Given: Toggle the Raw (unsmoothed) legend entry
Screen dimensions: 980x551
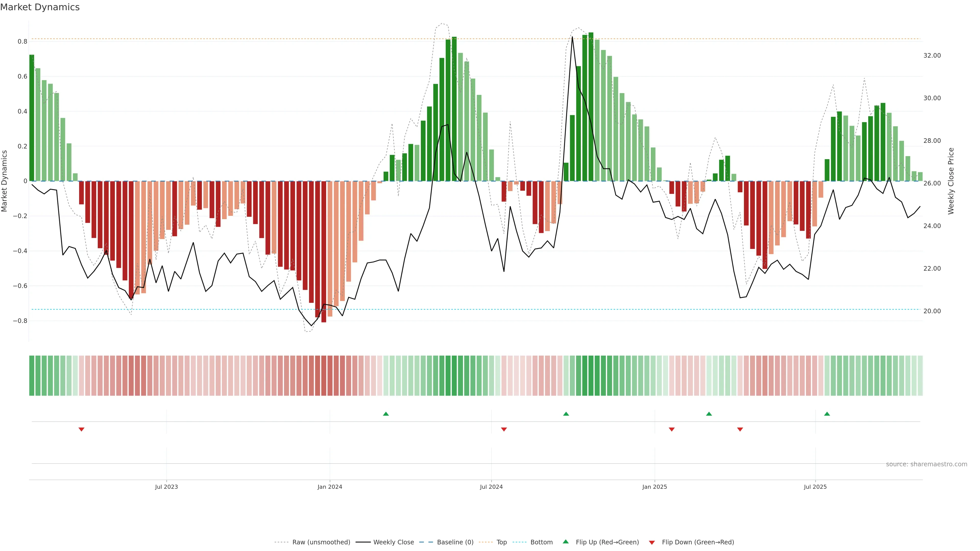Looking at the screenshot, I should 321,542.
